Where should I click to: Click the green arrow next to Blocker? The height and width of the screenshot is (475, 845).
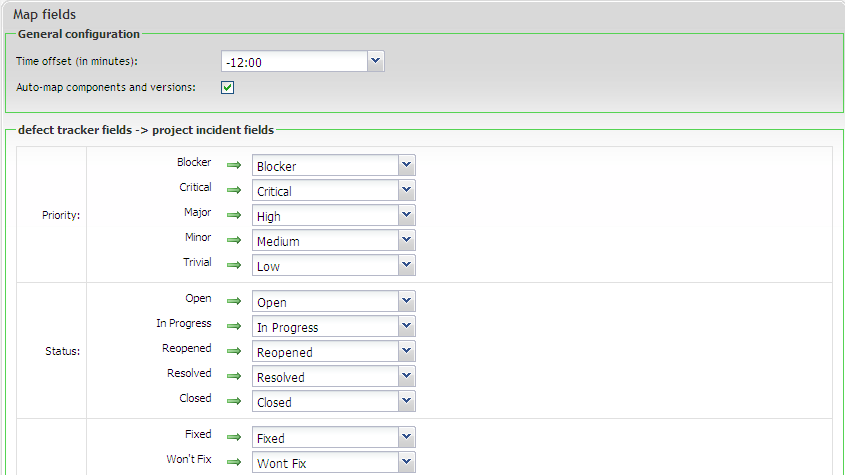pos(234,163)
